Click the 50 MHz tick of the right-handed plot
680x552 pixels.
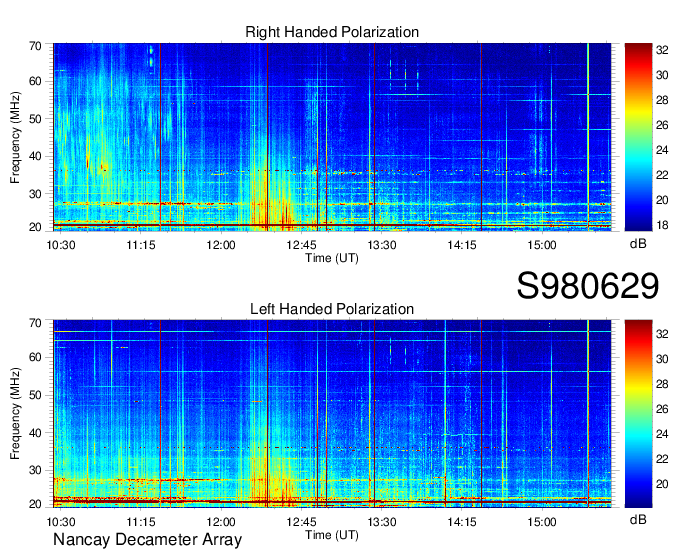[36, 119]
